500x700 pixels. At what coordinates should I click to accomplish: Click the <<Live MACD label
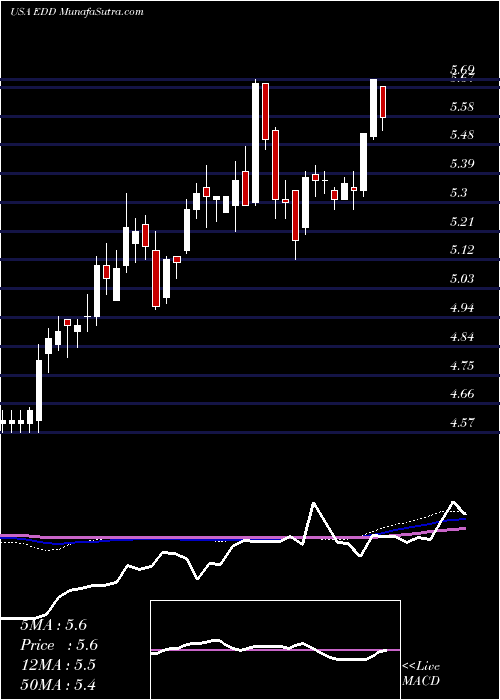421,674
